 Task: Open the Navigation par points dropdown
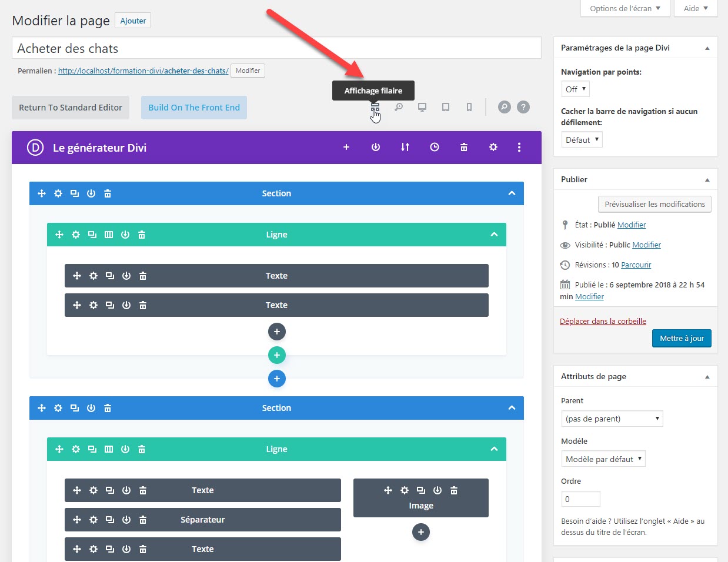(575, 89)
